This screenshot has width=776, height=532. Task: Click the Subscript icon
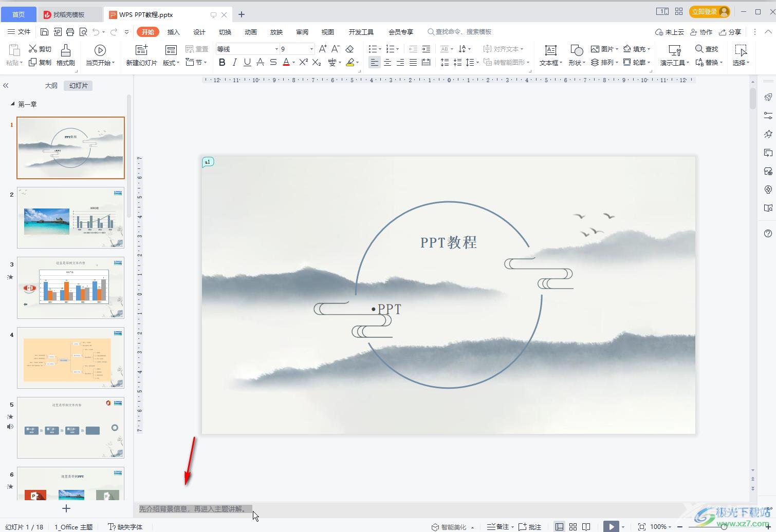317,62
